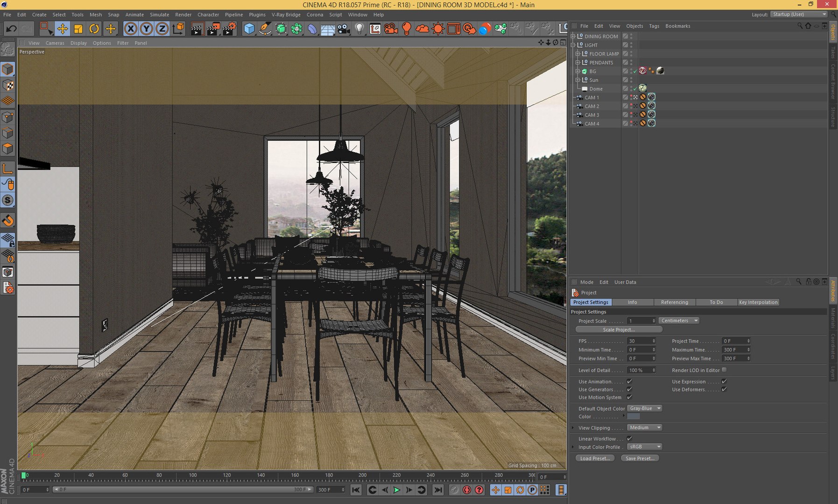Click the light bulb Light object icon
Image resolution: width=838 pixels, height=504 pixels.
[359, 29]
